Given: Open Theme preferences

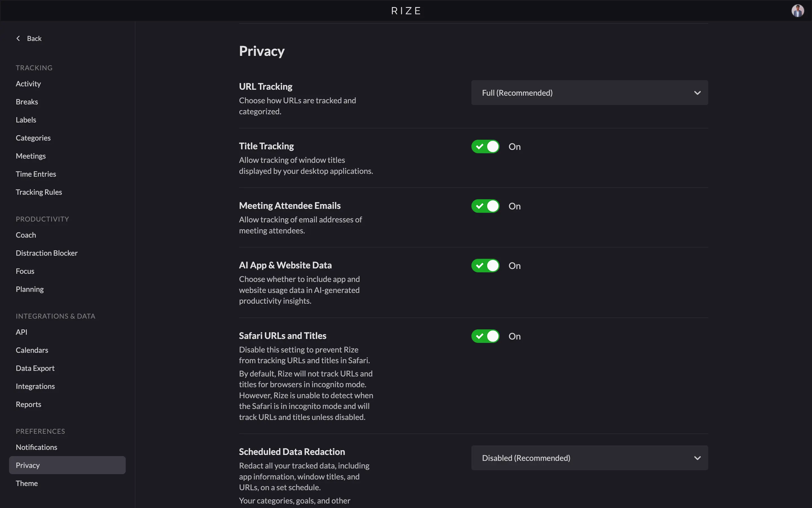Looking at the screenshot, I should coord(27,483).
